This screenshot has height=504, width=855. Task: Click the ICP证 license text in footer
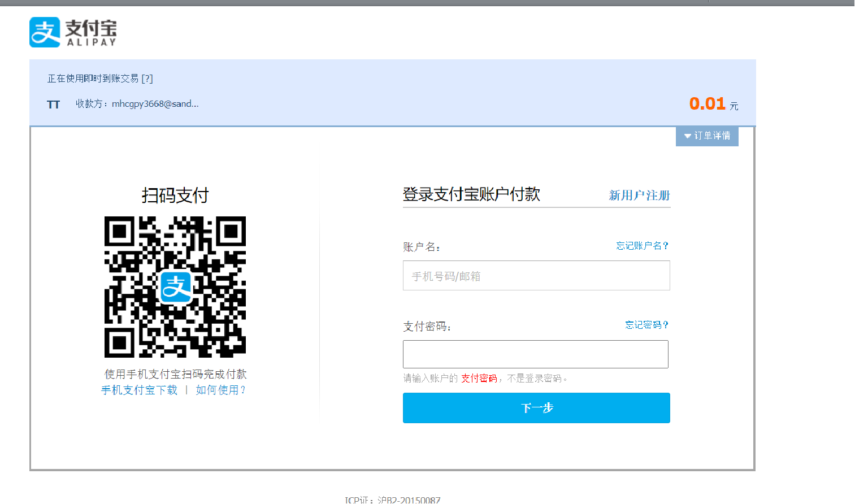[393, 499]
